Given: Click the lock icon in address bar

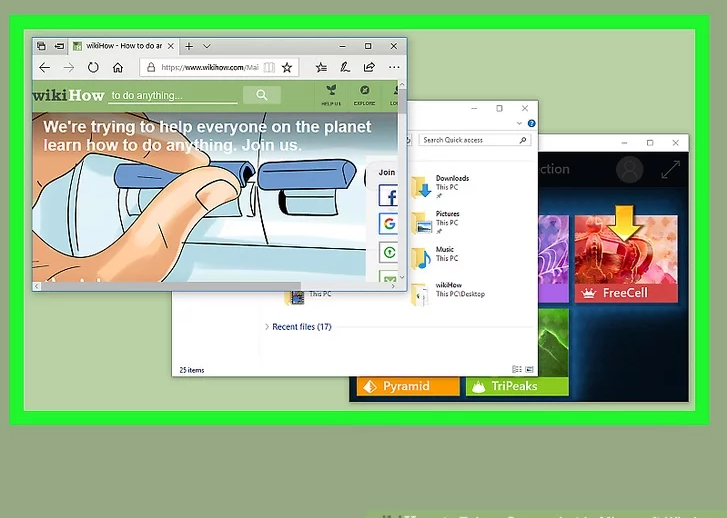Looking at the screenshot, I should 151,68.
